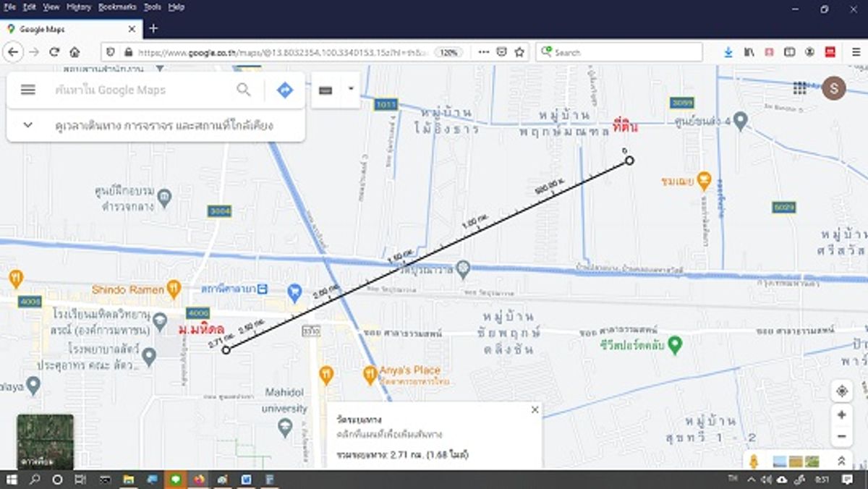Open the File menu
868x489 pixels.
10,7
